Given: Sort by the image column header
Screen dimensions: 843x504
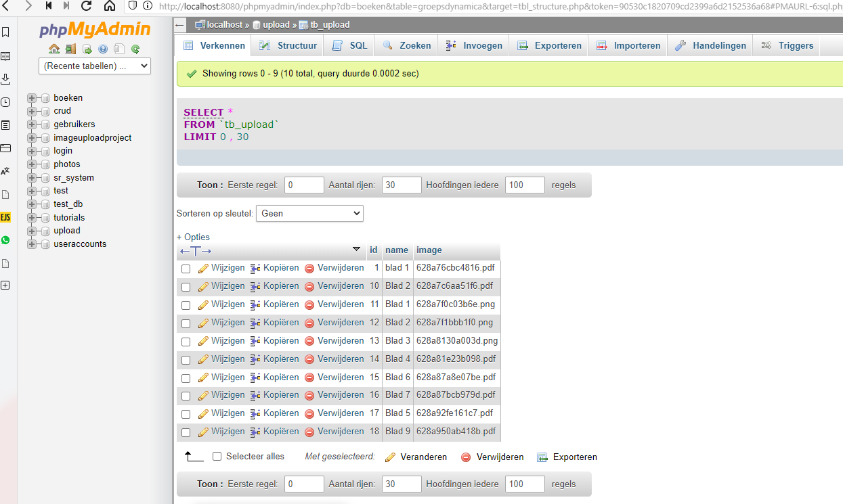Looking at the screenshot, I should 429,250.
